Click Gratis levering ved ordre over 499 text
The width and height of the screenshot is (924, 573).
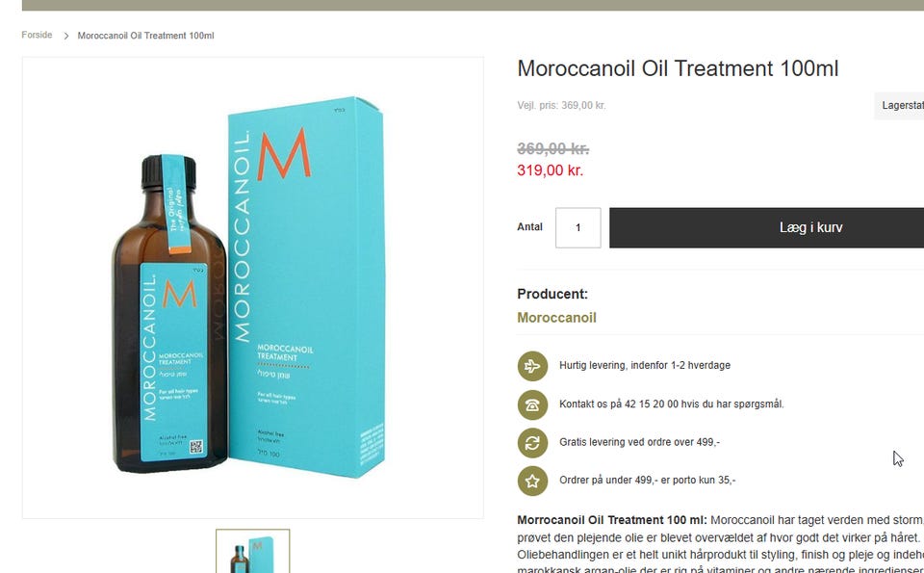point(639,442)
